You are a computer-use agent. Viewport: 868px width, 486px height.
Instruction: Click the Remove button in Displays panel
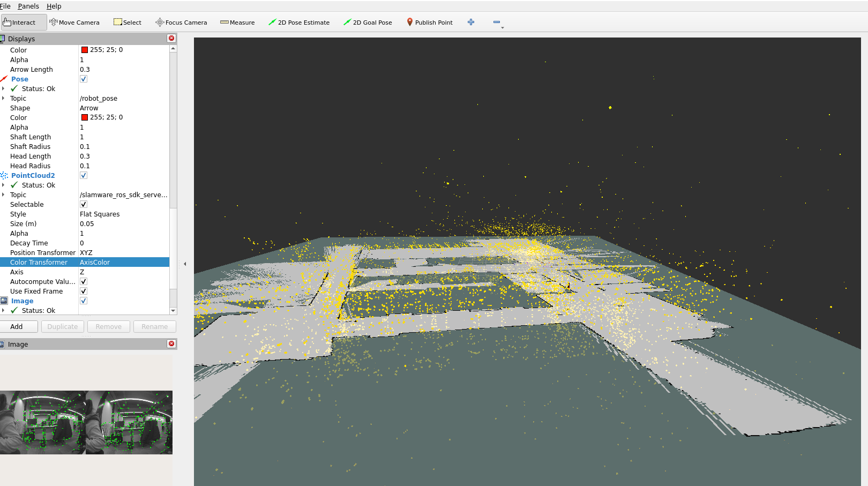pos(108,326)
